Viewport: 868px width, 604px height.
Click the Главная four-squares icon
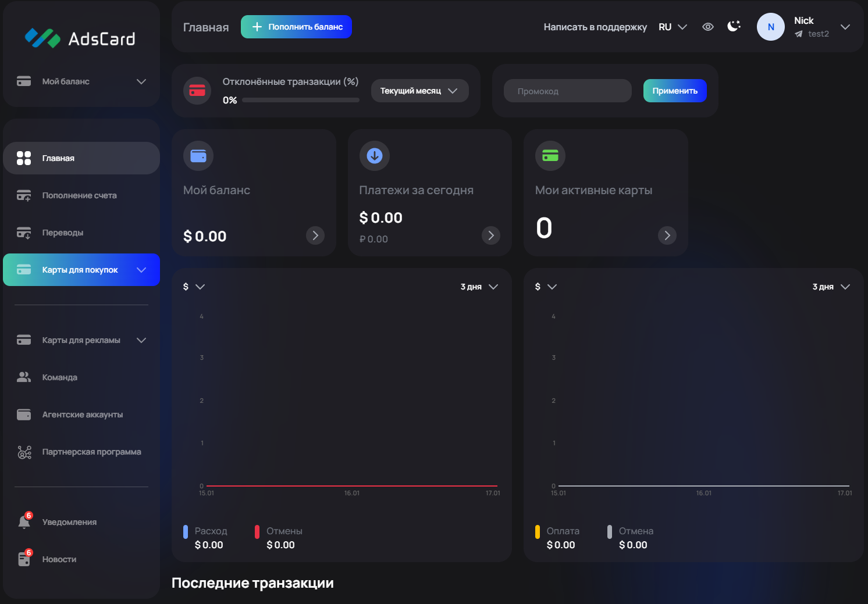(24, 158)
